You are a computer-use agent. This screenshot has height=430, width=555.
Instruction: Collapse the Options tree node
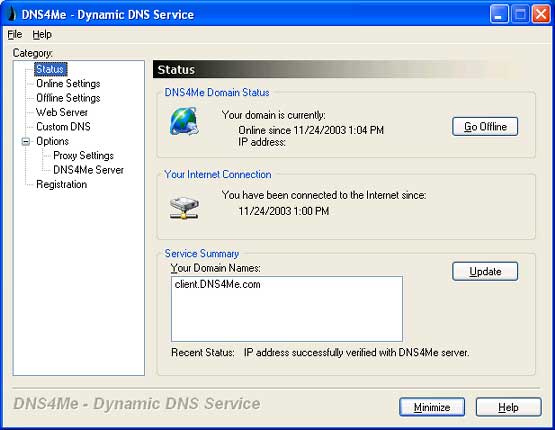click(25, 142)
